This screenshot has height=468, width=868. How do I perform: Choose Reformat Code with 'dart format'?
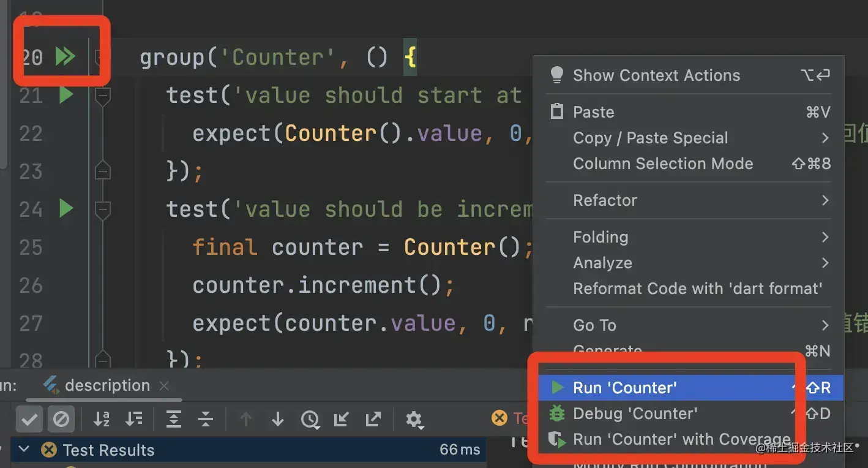(x=690, y=289)
